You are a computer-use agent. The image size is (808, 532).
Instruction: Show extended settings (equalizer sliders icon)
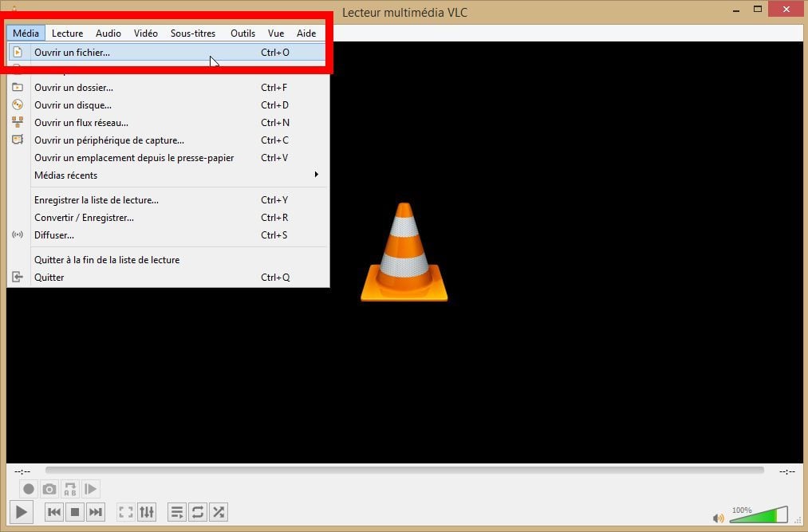[x=147, y=512]
